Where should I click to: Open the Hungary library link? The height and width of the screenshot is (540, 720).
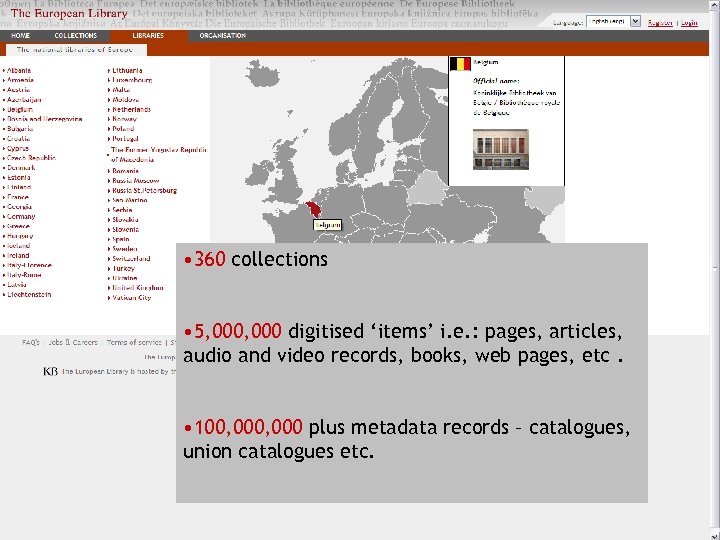tap(20, 236)
